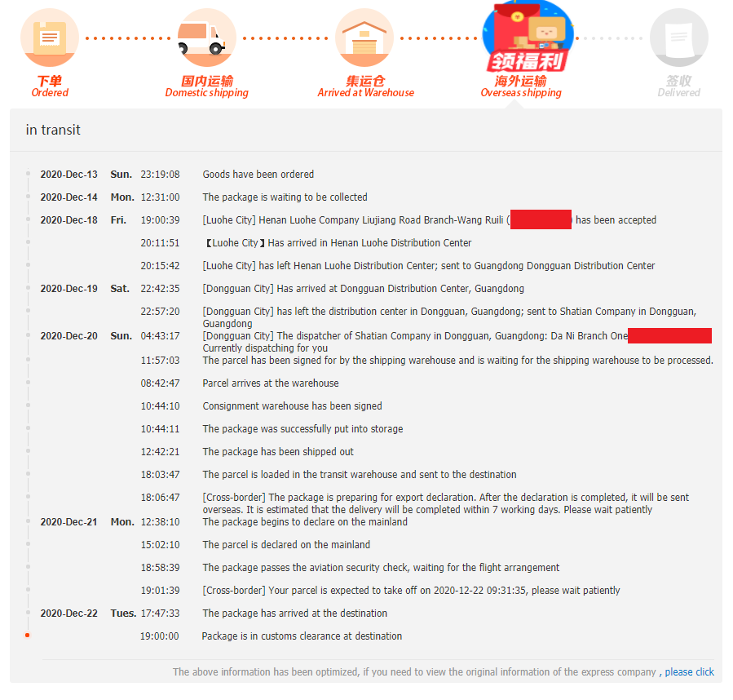The width and height of the screenshot is (733, 700).
Task: Click the red envelope Overseas shipping icon
Action: pyautogui.click(x=528, y=37)
